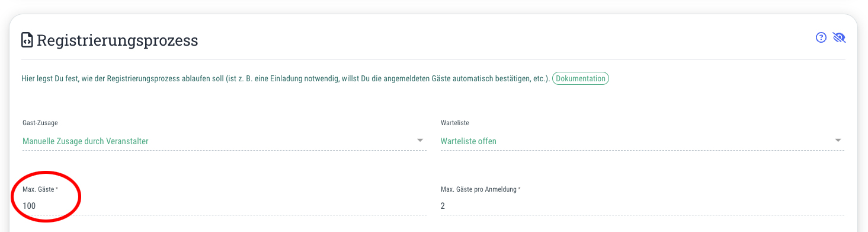Toggle the crossed-out eye visibility icon
Screen dimensions: 868x232
point(839,38)
